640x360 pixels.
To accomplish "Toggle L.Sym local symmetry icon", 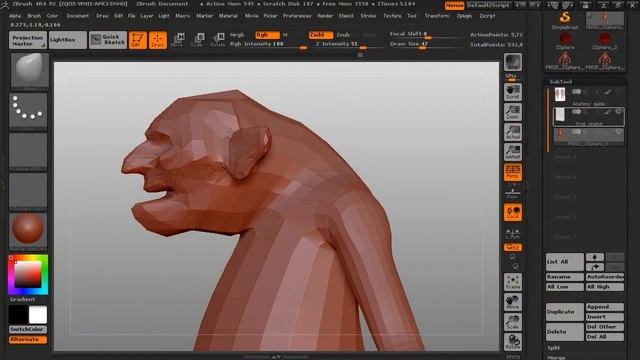I will 513,233.
